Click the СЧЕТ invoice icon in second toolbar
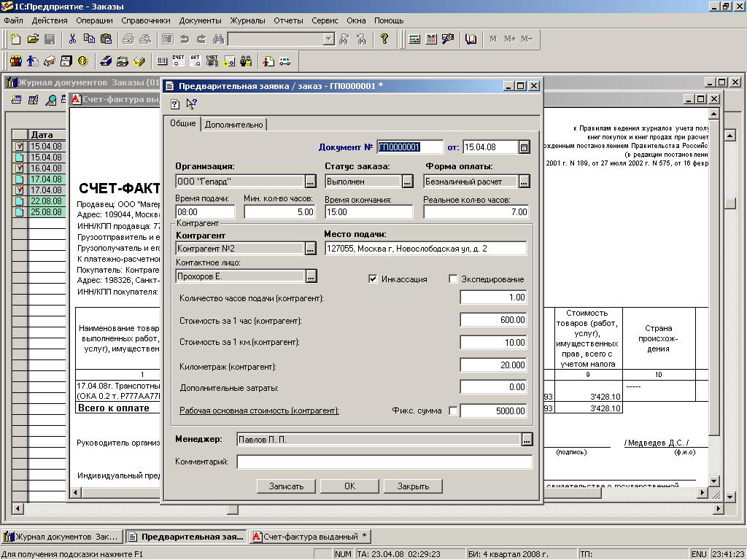The width and height of the screenshot is (747, 560). [x=179, y=61]
